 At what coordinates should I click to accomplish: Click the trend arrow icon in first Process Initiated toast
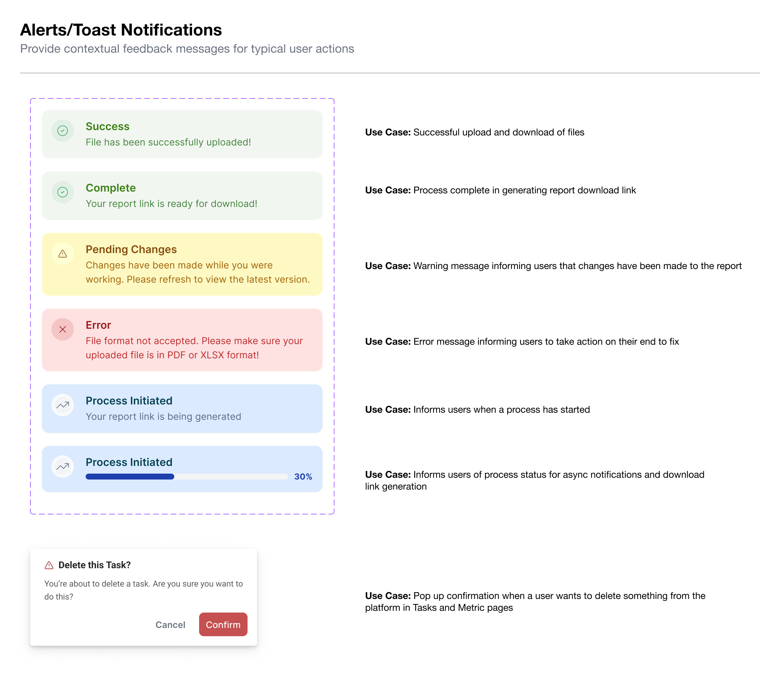(62, 405)
